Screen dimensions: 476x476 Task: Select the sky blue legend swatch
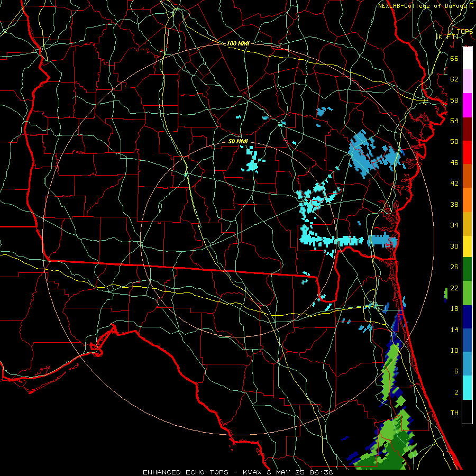467,364
